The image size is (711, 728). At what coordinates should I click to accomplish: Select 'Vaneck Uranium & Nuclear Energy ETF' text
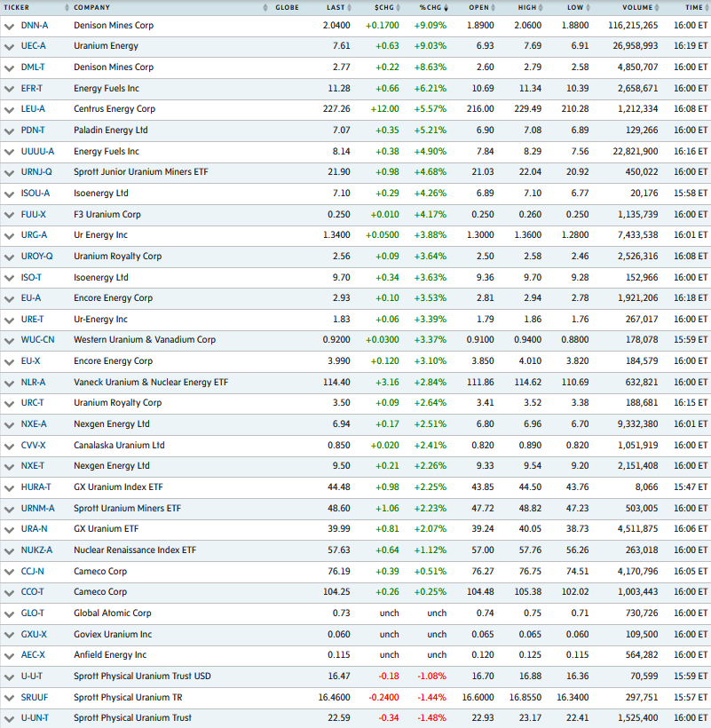point(151,383)
